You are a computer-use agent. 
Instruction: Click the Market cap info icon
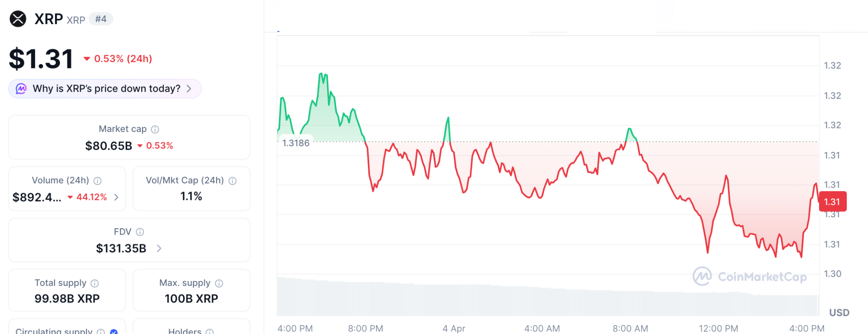pyautogui.click(x=155, y=129)
